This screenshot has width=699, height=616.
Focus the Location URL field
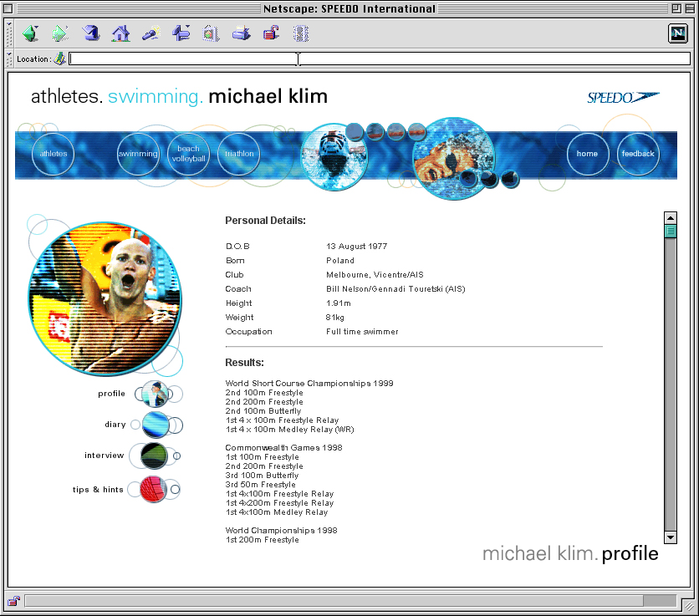pyautogui.click(x=376, y=59)
